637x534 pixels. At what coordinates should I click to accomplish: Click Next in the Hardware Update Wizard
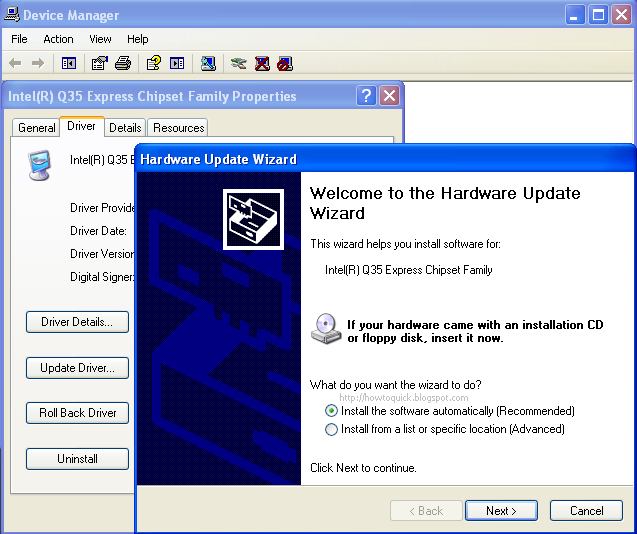click(x=501, y=510)
